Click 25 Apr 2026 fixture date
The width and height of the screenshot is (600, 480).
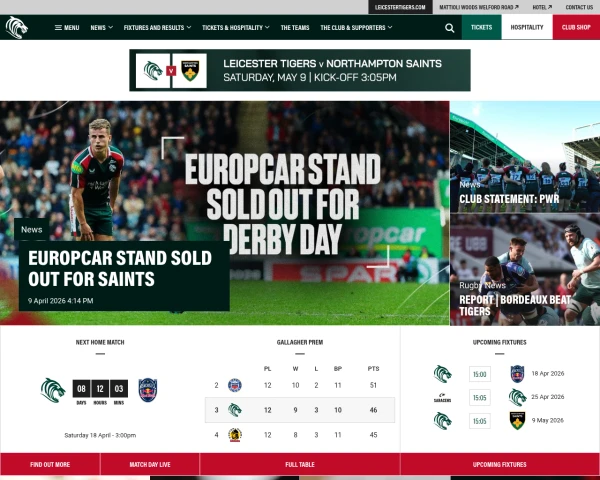pyautogui.click(x=548, y=397)
